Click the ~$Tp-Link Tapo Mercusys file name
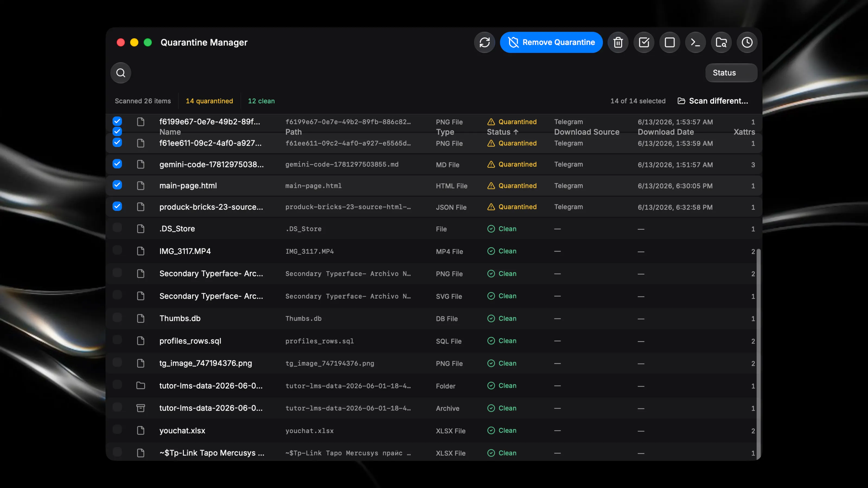Screen dimensions: 868x488 pos(212,453)
